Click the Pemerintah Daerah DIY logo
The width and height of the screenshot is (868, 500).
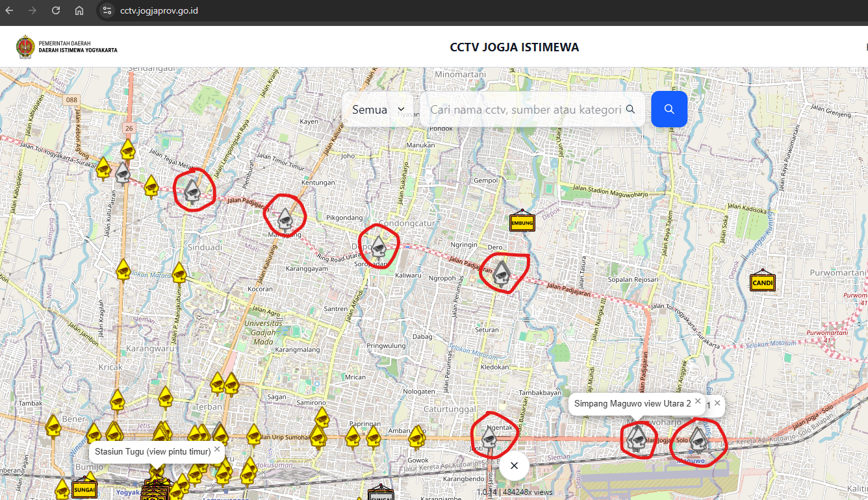26,47
